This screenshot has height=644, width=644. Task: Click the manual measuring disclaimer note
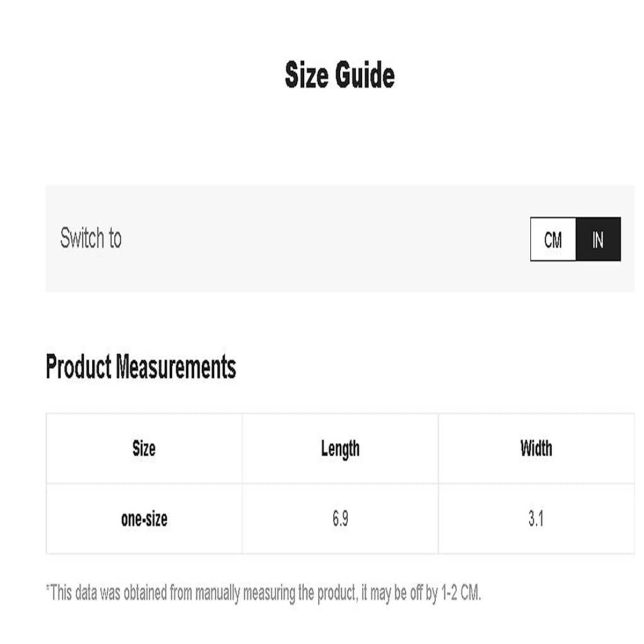coord(263,593)
